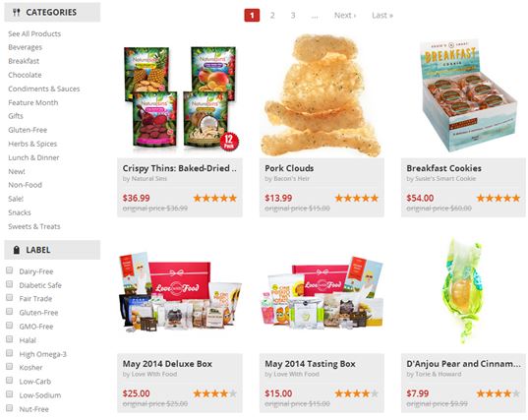Tick the Kosher label checkbox
Screen dimensions: 528x420
[x=10, y=367]
